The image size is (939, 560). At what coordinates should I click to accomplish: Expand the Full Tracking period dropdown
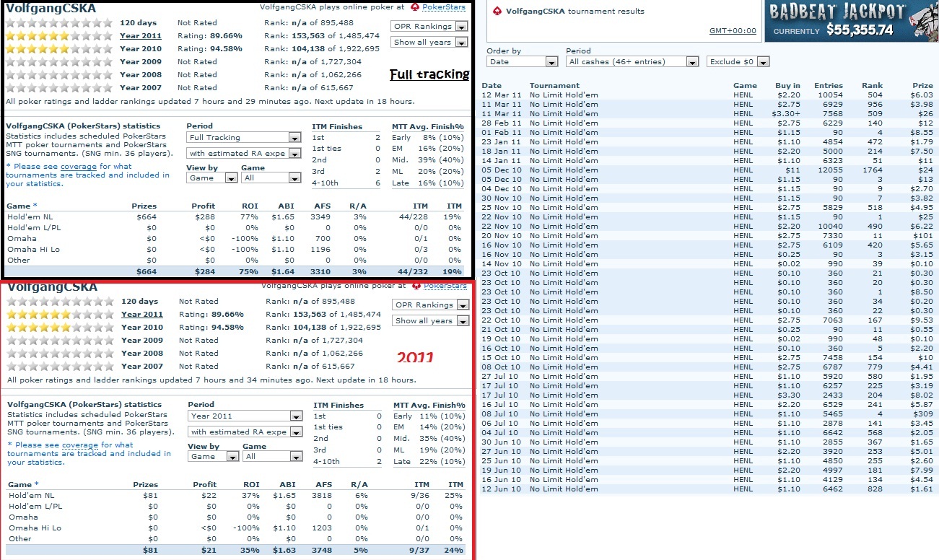click(244, 138)
